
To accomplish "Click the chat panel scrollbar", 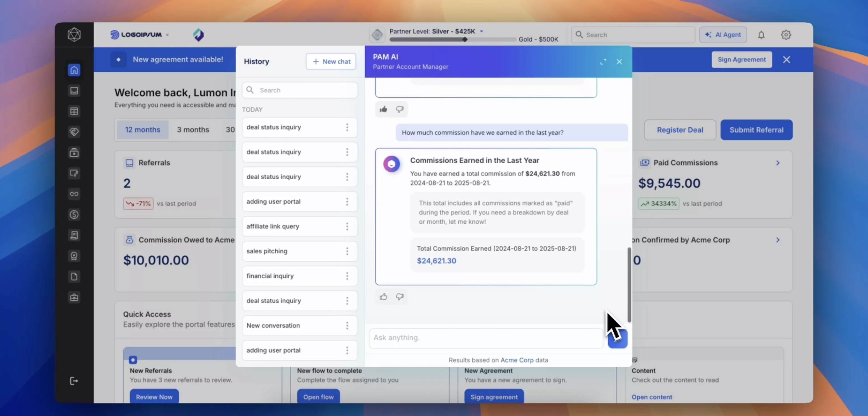I will pyautogui.click(x=629, y=285).
